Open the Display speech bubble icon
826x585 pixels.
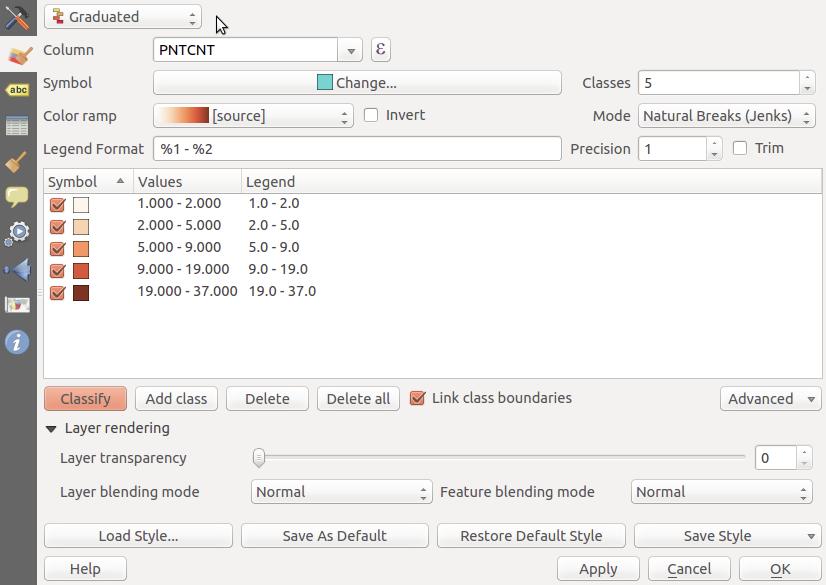[x=17, y=196]
